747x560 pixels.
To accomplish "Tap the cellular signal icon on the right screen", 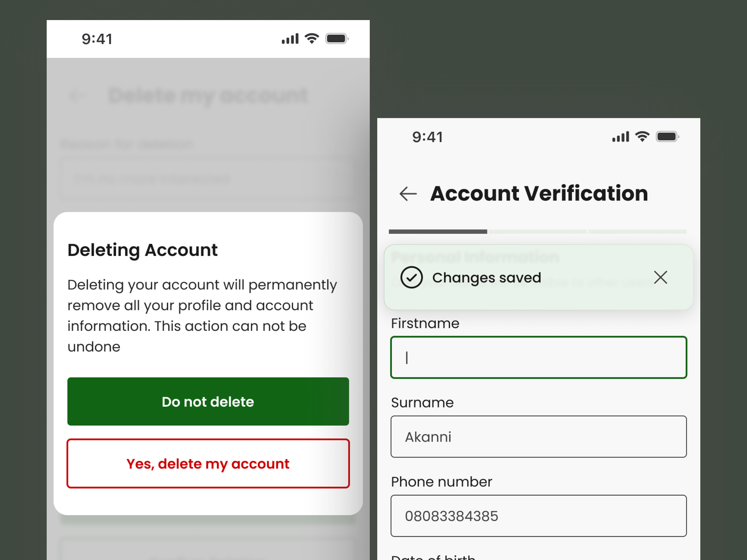I will [x=620, y=136].
